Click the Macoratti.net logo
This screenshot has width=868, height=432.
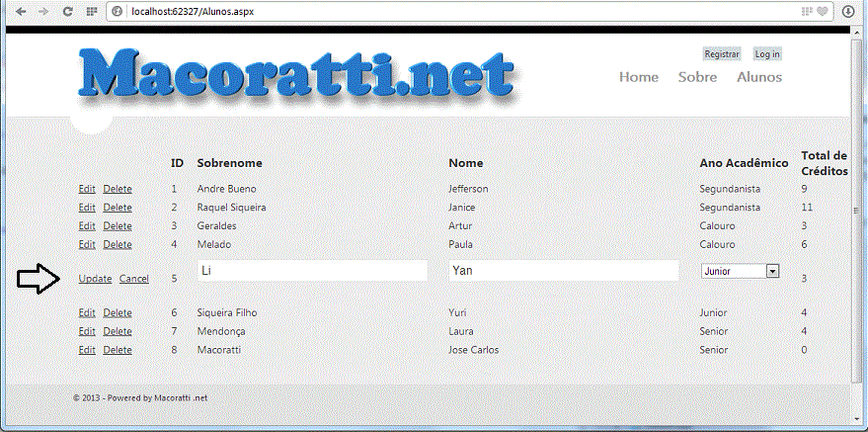pyautogui.click(x=297, y=75)
